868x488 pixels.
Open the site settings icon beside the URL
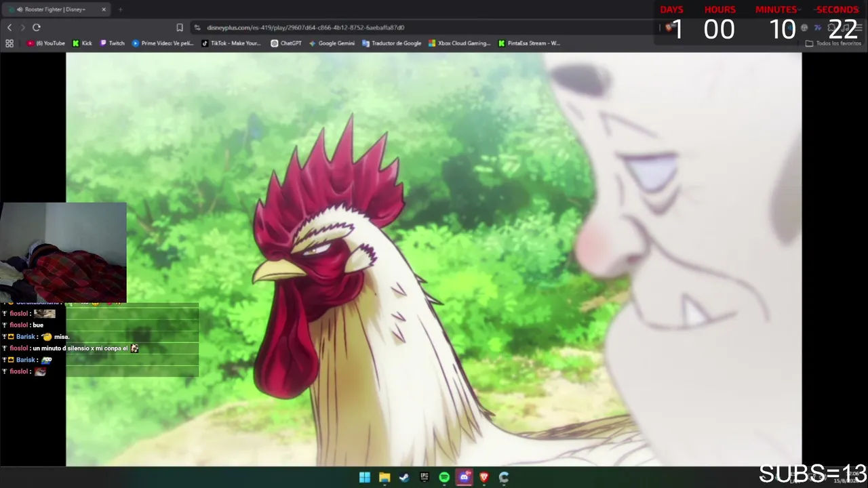click(x=197, y=28)
